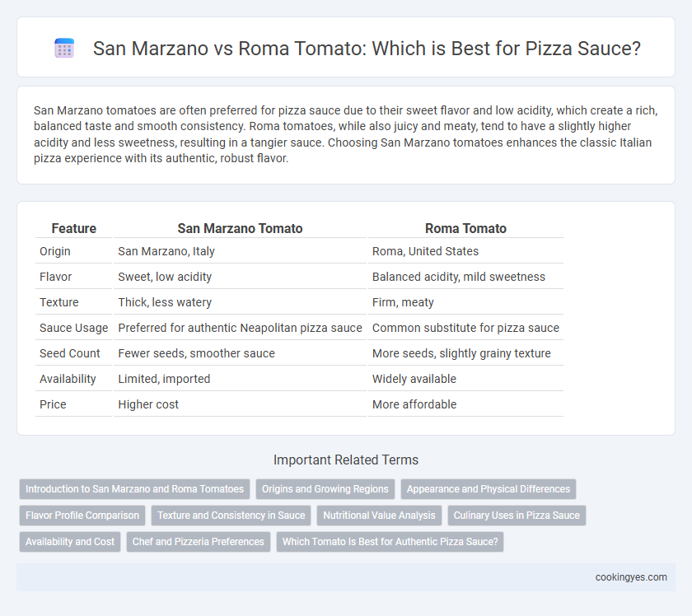This screenshot has height=616, width=692.
Task: Select cell 'Roma, United States'
Action: pyautogui.click(x=465, y=251)
